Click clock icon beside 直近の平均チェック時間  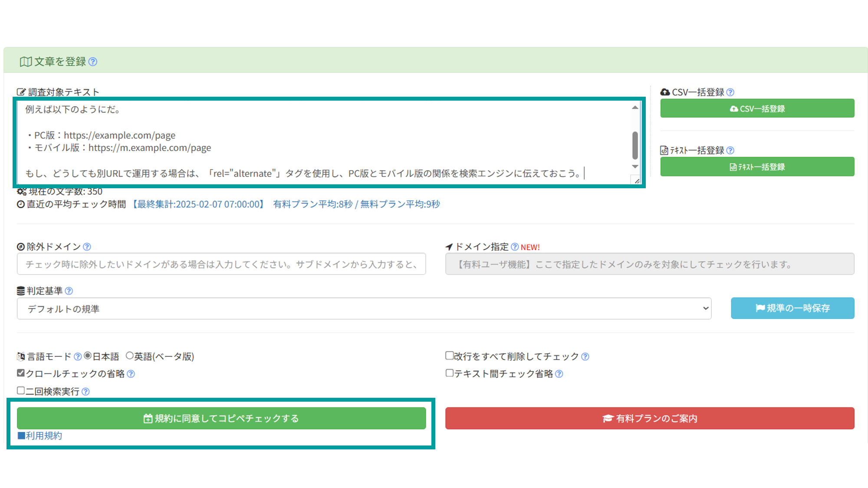21,204
